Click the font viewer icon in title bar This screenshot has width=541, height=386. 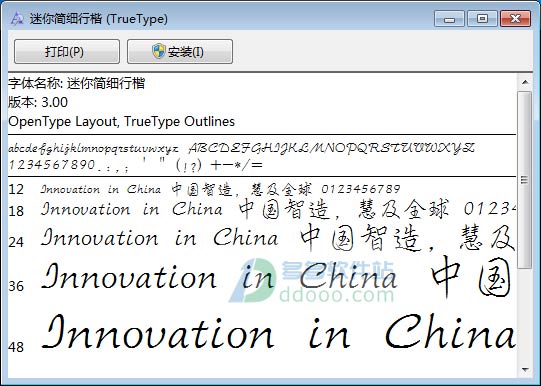coord(17,19)
